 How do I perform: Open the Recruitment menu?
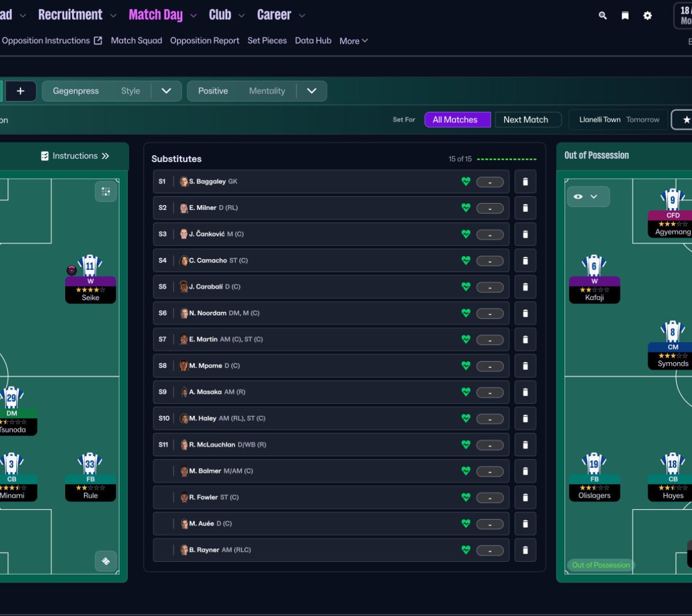(70, 15)
